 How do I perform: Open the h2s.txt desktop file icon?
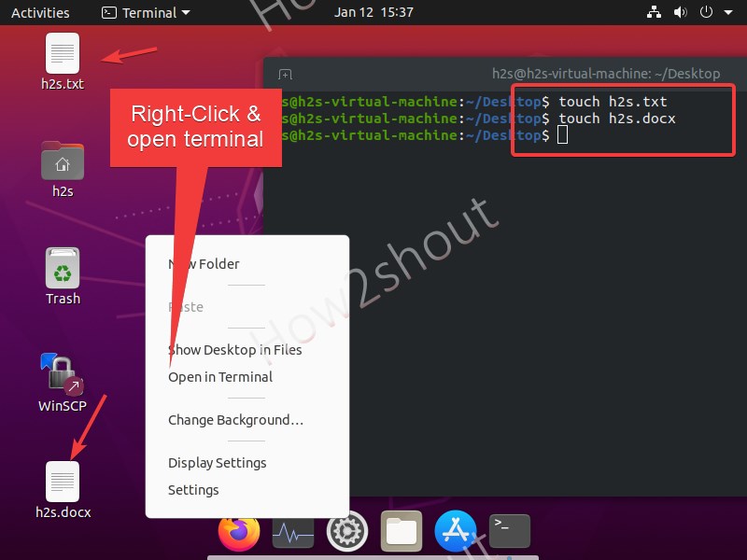pyautogui.click(x=63, y=53)
